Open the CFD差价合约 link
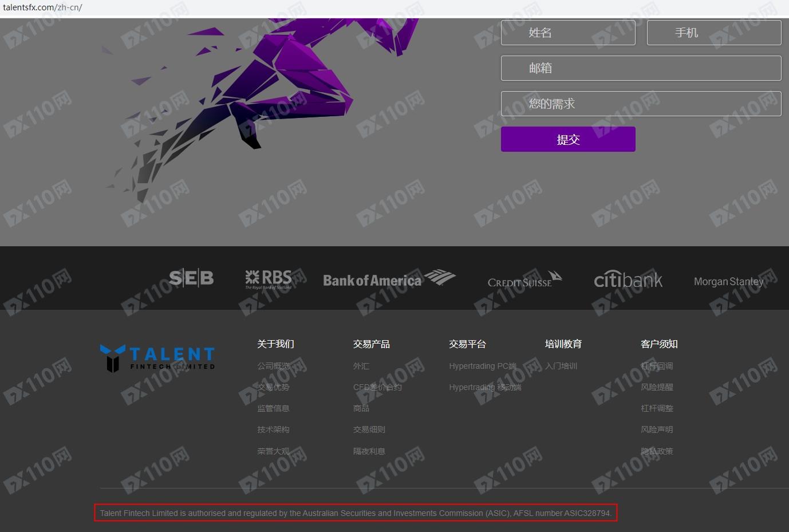Viewport: 789px width, 532px height. (377, 387)
